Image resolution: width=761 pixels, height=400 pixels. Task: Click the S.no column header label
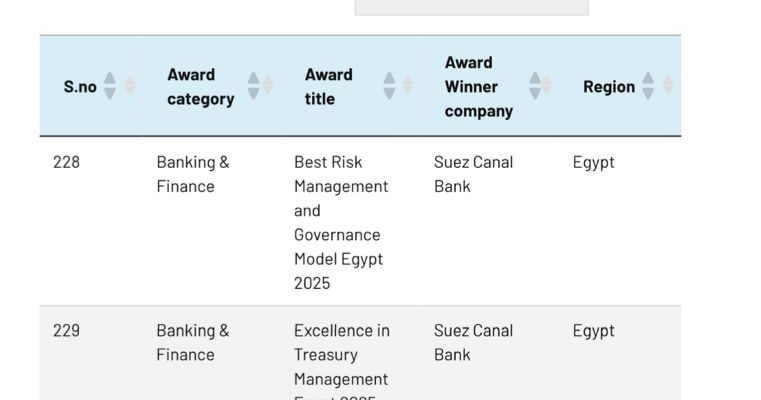coord(80,87)
